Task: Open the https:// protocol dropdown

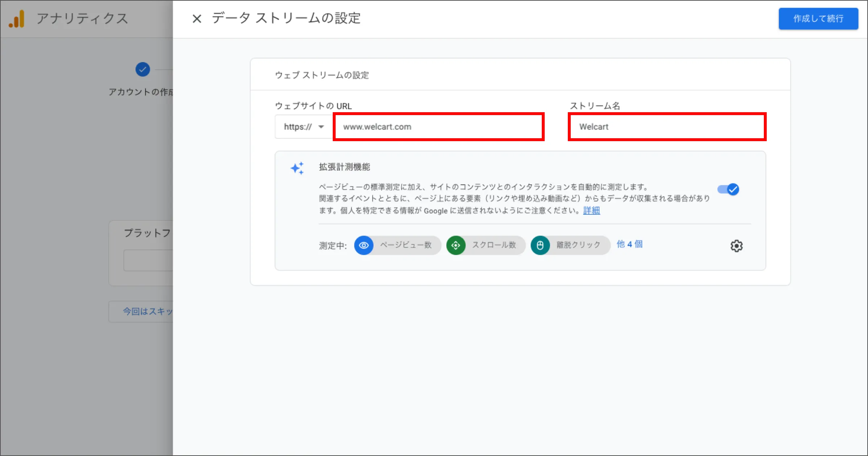Action: coord(304,127)
